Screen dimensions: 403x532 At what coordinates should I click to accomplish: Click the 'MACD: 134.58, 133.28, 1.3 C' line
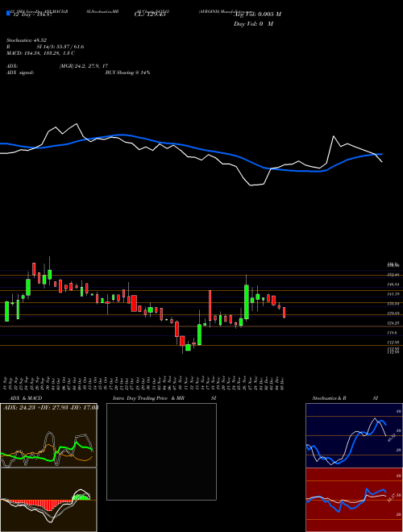[x=41, y=53]
